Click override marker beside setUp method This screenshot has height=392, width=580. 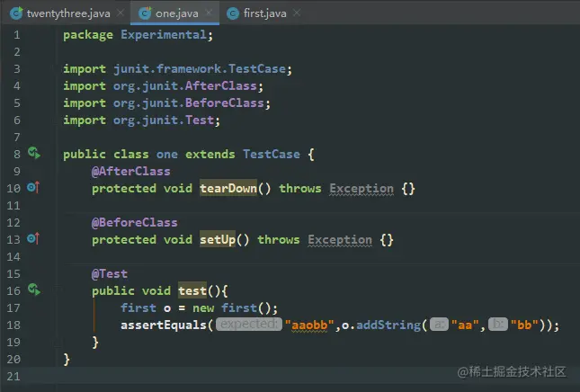(x=33, y=238)
